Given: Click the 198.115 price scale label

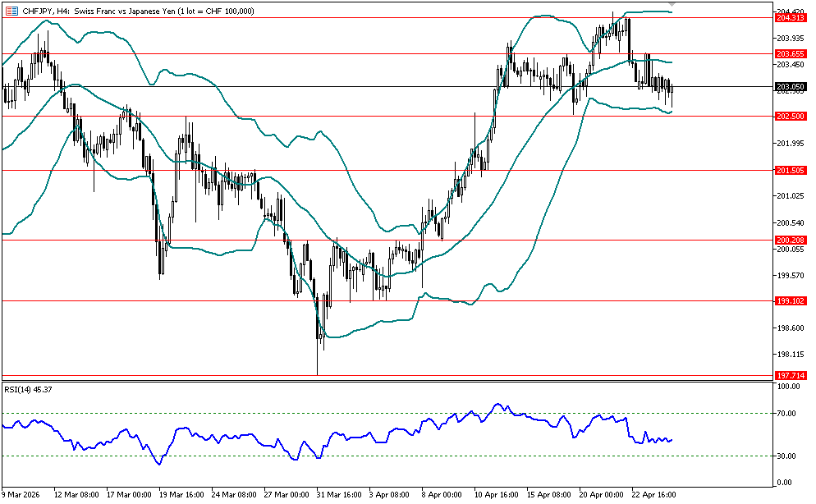Looking at the screenshot, I should click(789, 355).
